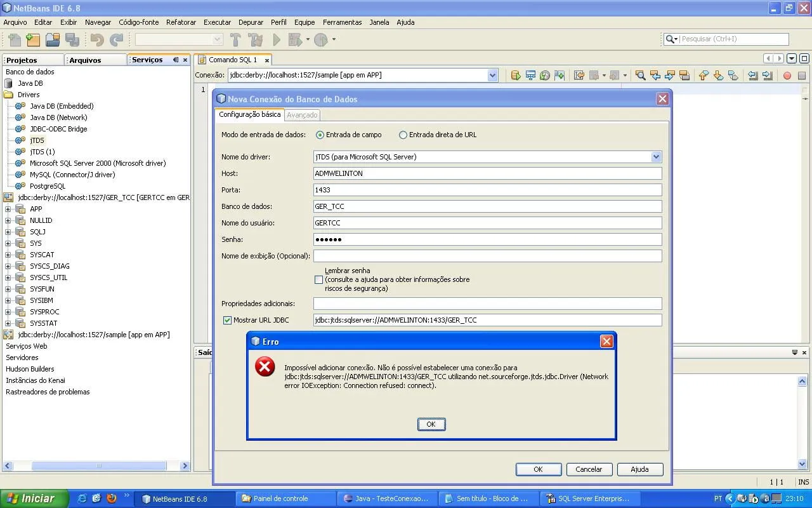This screenshot has width=812, height=508.
Task: Open the Conexão dropdown list
Action: pos(493,76)
